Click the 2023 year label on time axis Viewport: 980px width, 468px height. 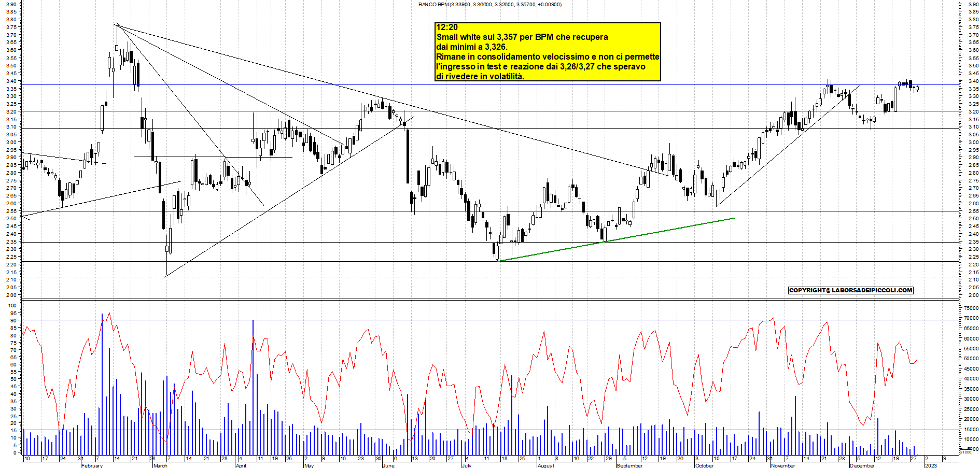click(x=931, y=465)
